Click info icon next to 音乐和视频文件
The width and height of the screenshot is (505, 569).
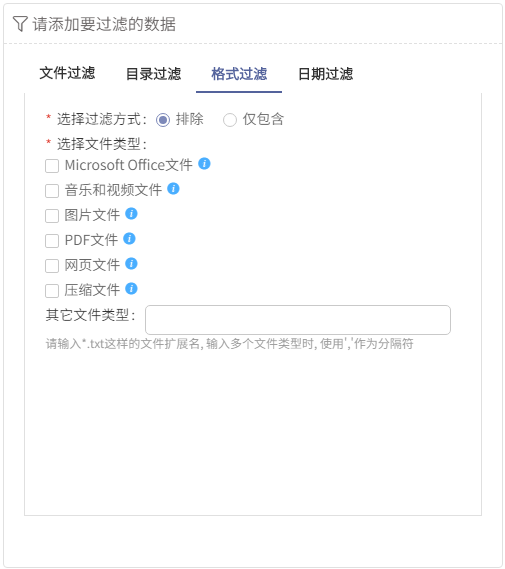point(173,189)
